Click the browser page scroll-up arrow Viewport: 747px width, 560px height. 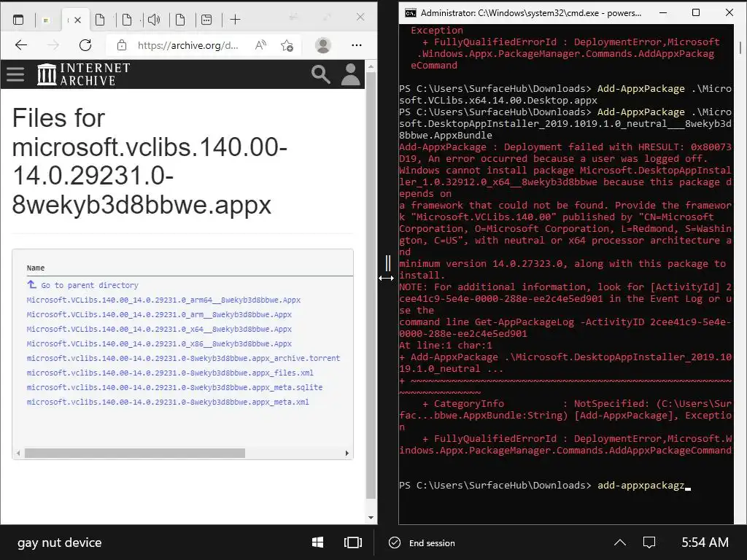pyautogui.click(x=371, y=66)
